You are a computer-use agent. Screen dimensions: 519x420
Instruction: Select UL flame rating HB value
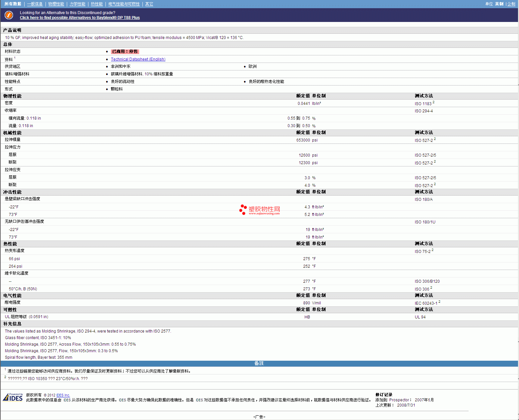pyautogui.click(x=307, y=317)
